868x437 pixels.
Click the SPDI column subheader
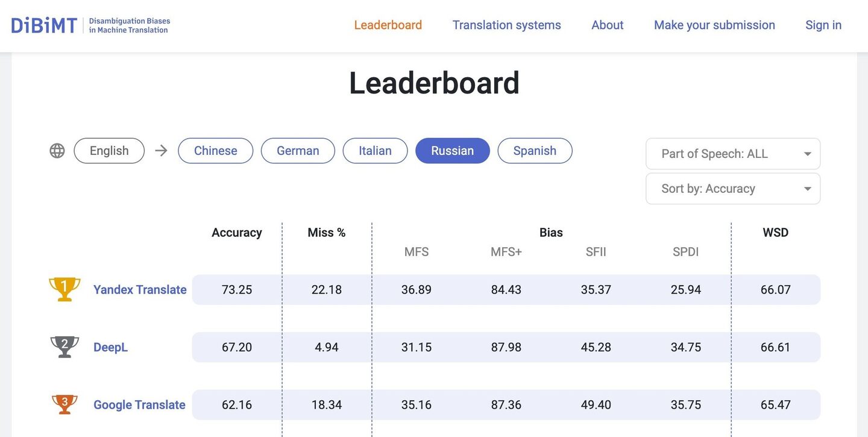686,252
